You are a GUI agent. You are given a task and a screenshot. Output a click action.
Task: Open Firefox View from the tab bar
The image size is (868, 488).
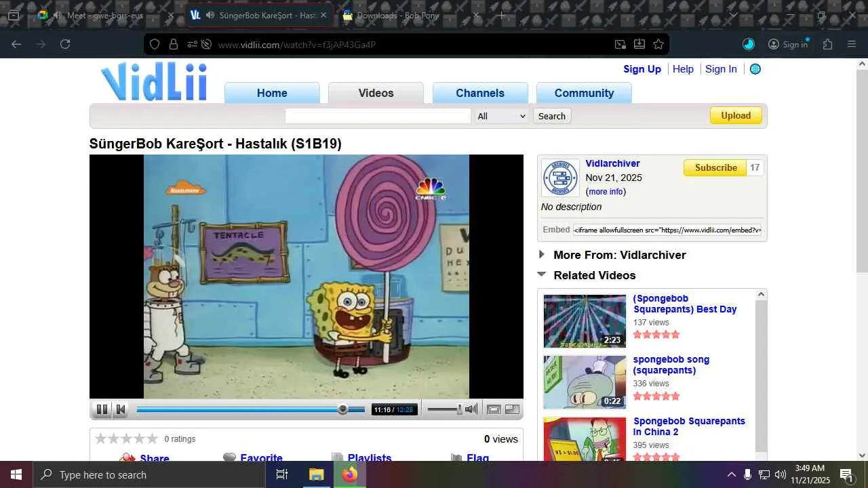[x=14, y=15]
